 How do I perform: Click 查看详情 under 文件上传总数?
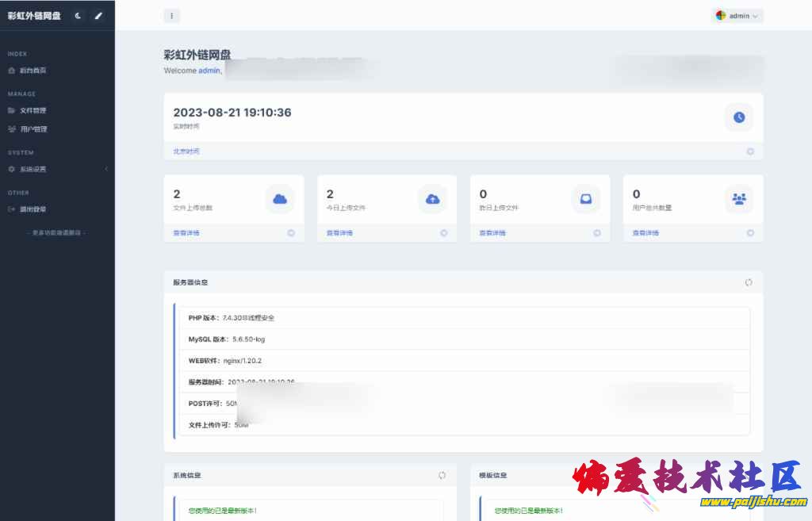(x=186, y=233)
